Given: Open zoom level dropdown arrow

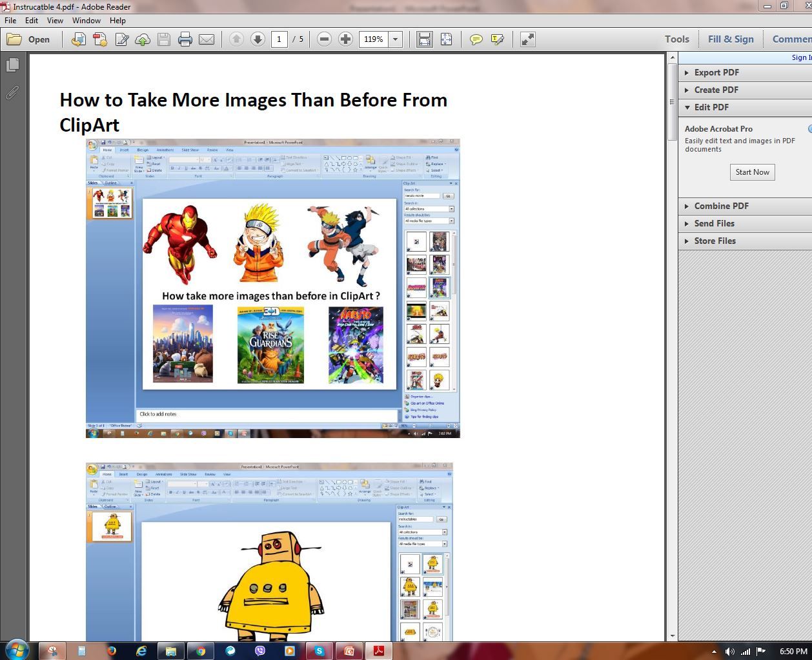Looking at the screenshot, I should click(396, 39).
